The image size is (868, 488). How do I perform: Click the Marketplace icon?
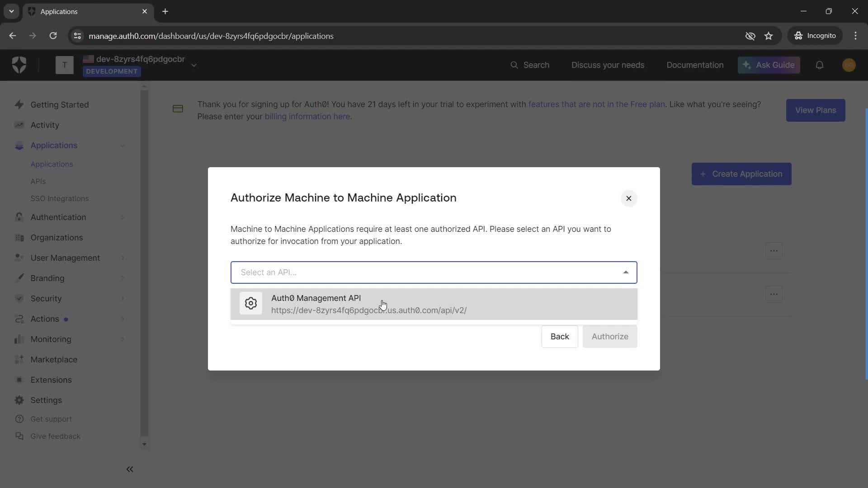point(19,359)
